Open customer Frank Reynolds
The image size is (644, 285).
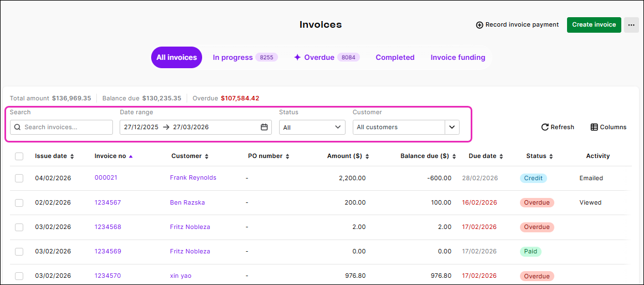click(x=193, y=177)
